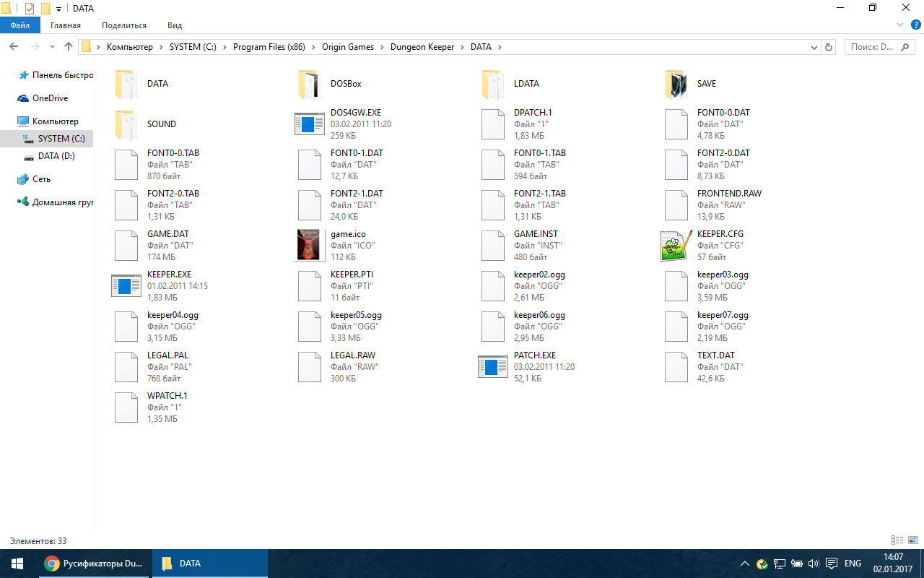
Task: Open Quick Access Toolbar customize dropdown
Action: [58, 9]
